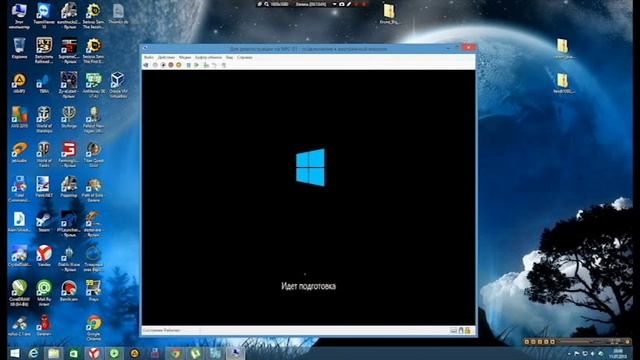The height and width of the screenshot is (360, 640).
Task: Send Ctrl+Alt+Del via VM toolbar icon
Action: tap(146, 65)
